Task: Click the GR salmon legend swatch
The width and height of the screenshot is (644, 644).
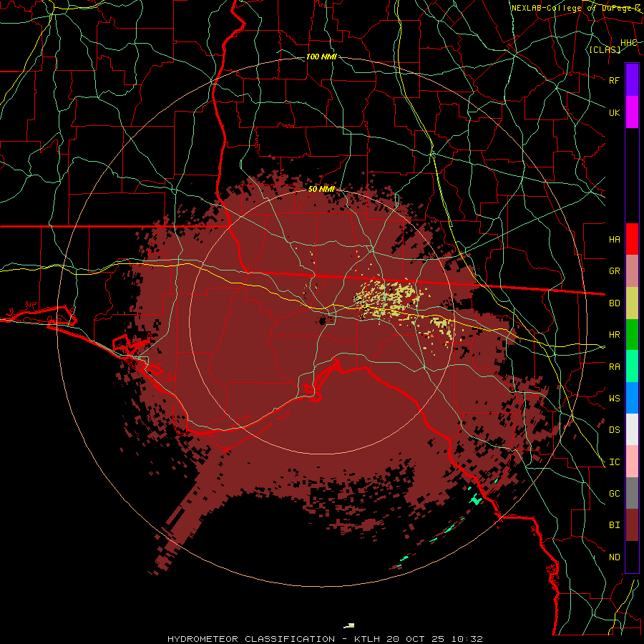Action: coord(632,270)
